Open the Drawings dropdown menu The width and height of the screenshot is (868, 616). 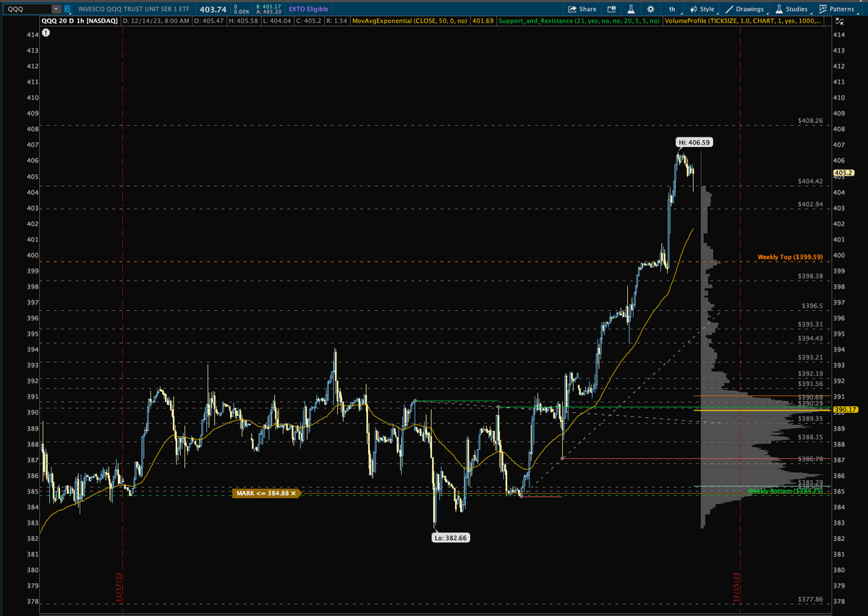click(745, 9)
